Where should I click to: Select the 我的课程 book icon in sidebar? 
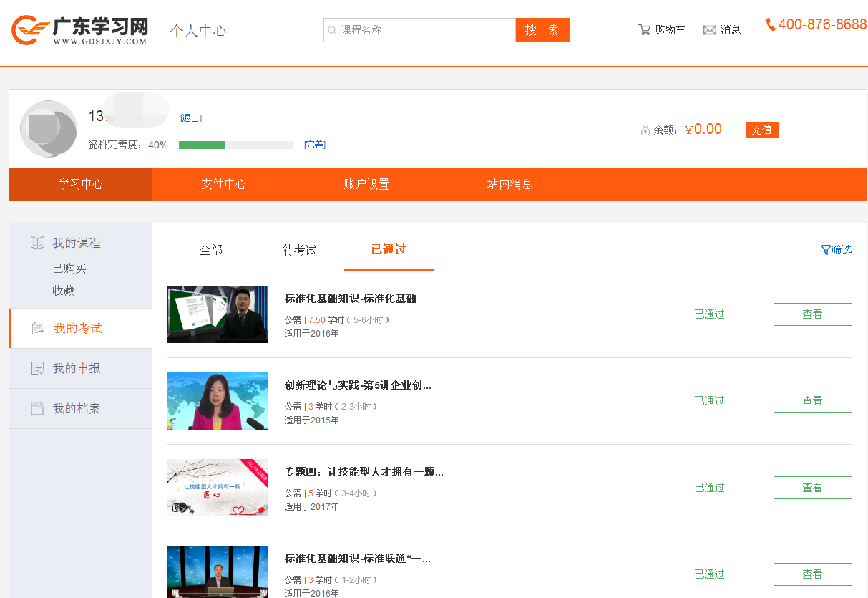[37, 243]
